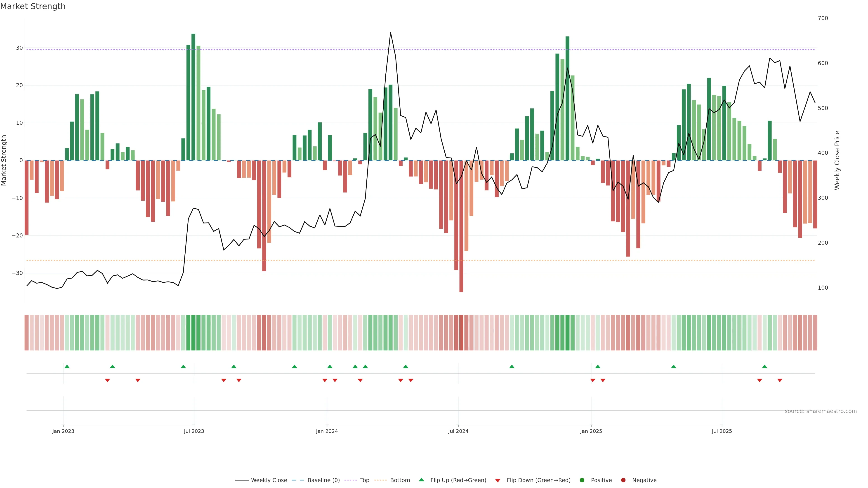
Task: Click first flip-up triangle near Jan 2023
Action: [67, 366]
